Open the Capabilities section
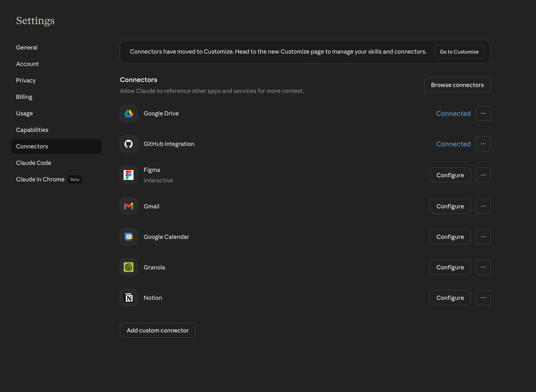The width and height of the screenshot is (536, 392). (56, 130)
